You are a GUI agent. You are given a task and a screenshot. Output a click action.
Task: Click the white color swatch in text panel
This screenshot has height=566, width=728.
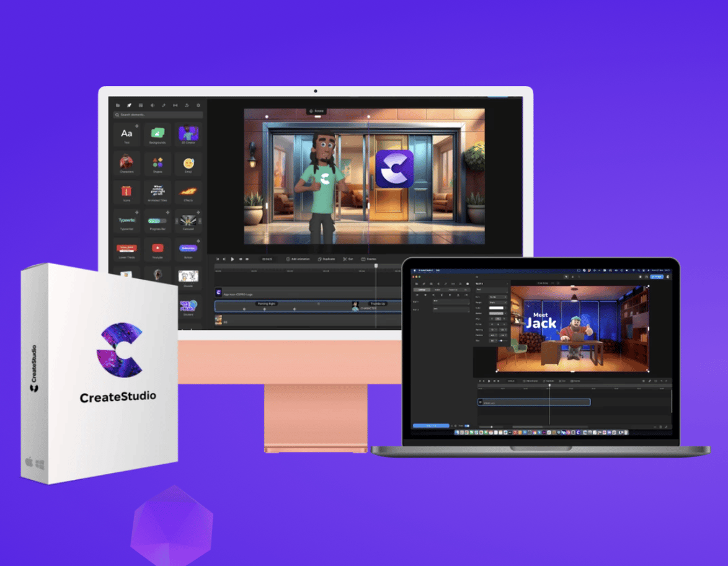(x=496, y=308)
